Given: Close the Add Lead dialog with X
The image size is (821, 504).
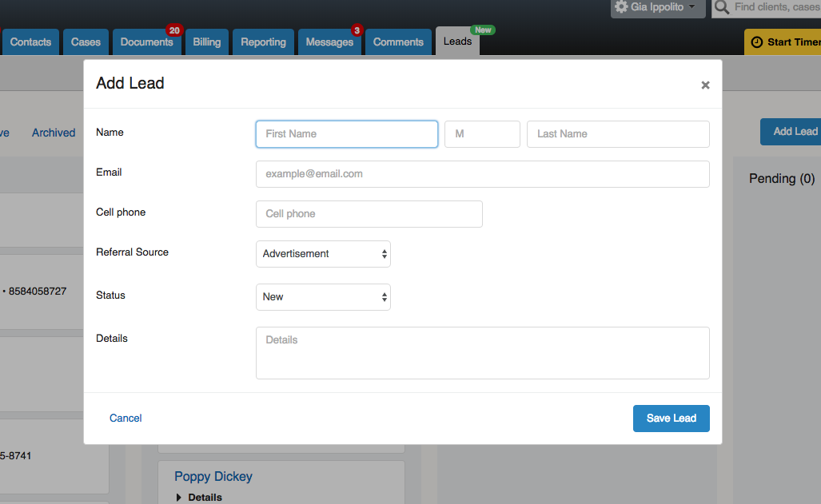Looking at the screenshot, I should point(705,85).
